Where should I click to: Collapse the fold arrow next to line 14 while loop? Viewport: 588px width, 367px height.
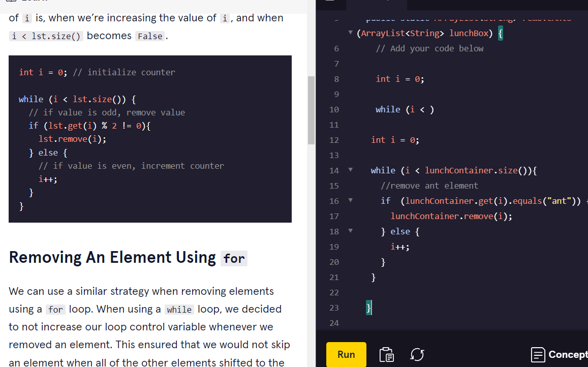351,170
